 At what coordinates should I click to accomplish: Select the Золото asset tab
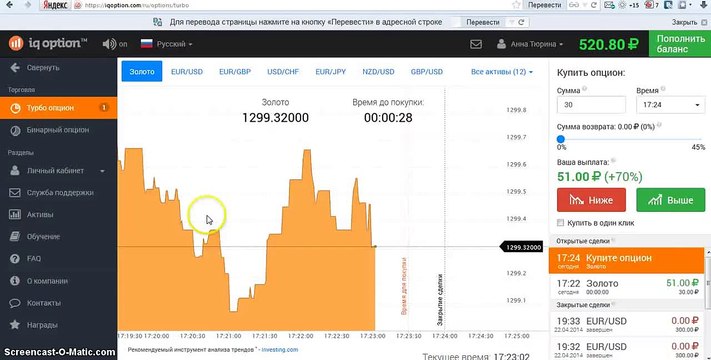[142, 72]
